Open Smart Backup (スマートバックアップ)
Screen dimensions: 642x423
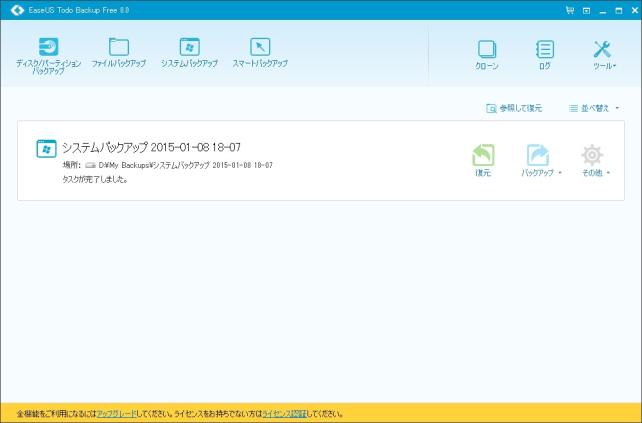260,52
